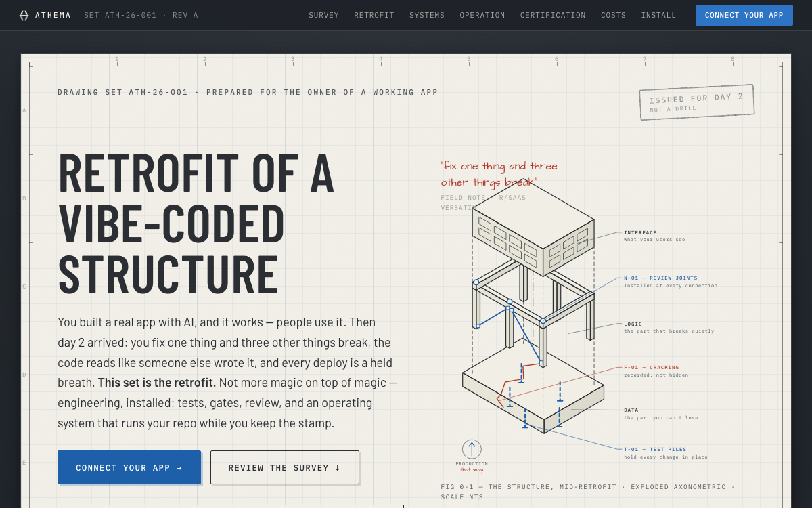Click the interface block atop the structure diagram
The image size is (812, 508).
[x=533, y=228]
